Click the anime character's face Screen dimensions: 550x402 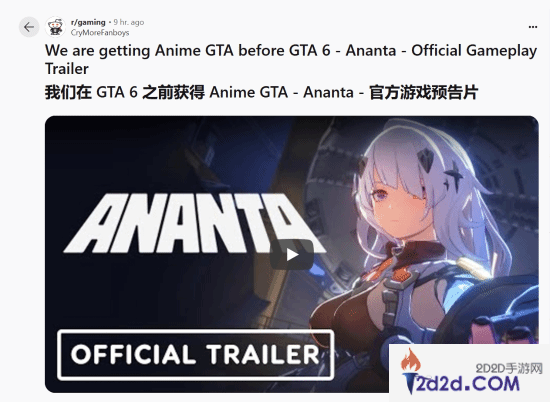[398, 205]
